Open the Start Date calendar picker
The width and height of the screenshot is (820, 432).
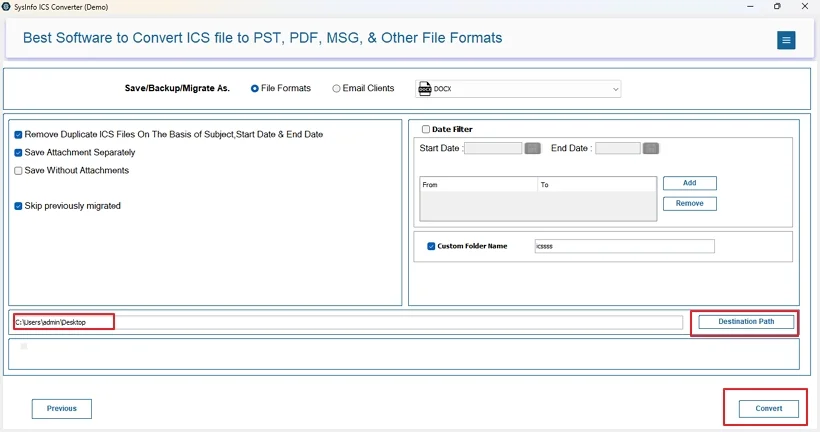click(x=532, y=149)
